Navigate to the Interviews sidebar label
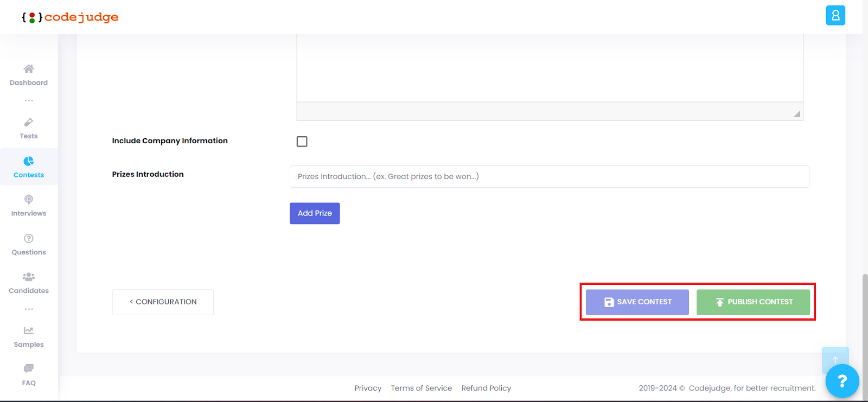This screenshot has height=402, width=868. coord(29,213)
